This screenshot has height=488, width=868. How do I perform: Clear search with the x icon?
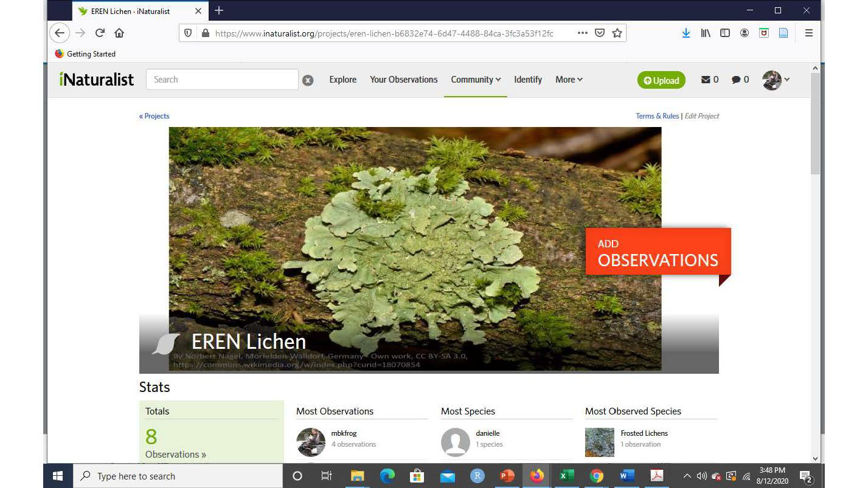click(308, 80)
